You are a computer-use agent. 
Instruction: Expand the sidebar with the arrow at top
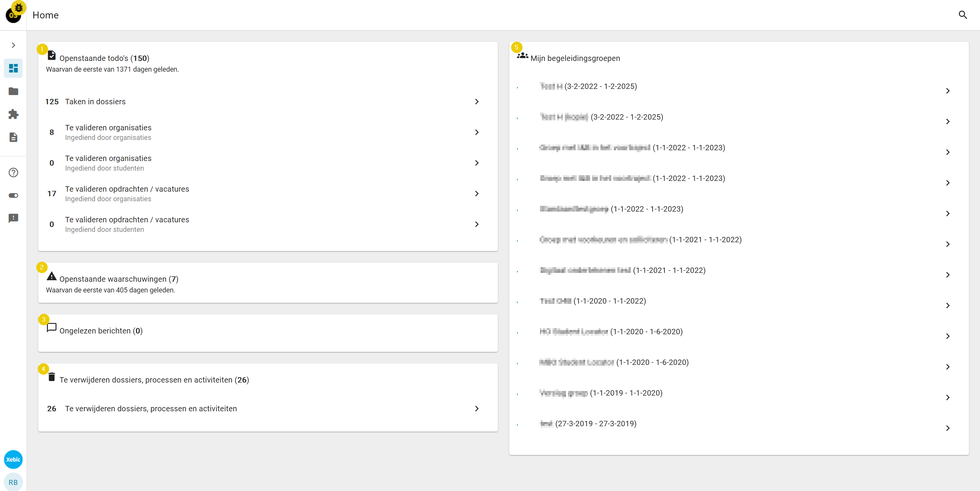[13, 45]
